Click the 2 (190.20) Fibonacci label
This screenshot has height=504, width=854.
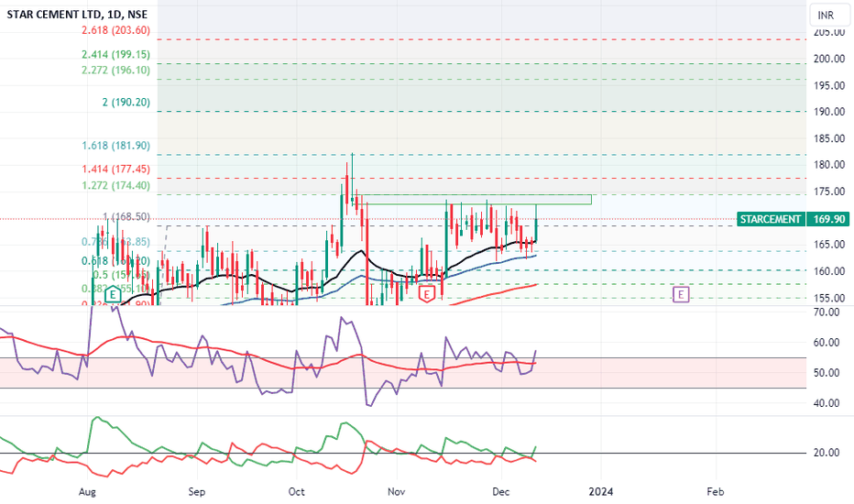[x=126, y=103]
